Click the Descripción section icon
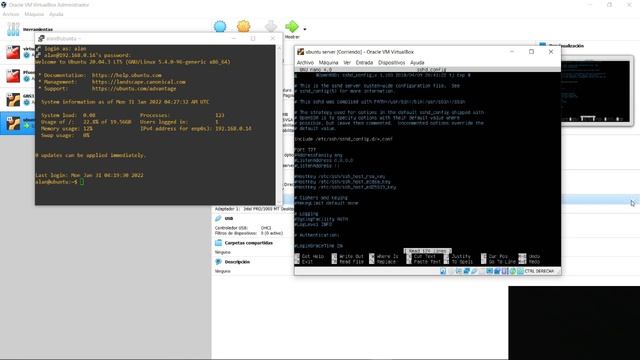 click(218, 262)
